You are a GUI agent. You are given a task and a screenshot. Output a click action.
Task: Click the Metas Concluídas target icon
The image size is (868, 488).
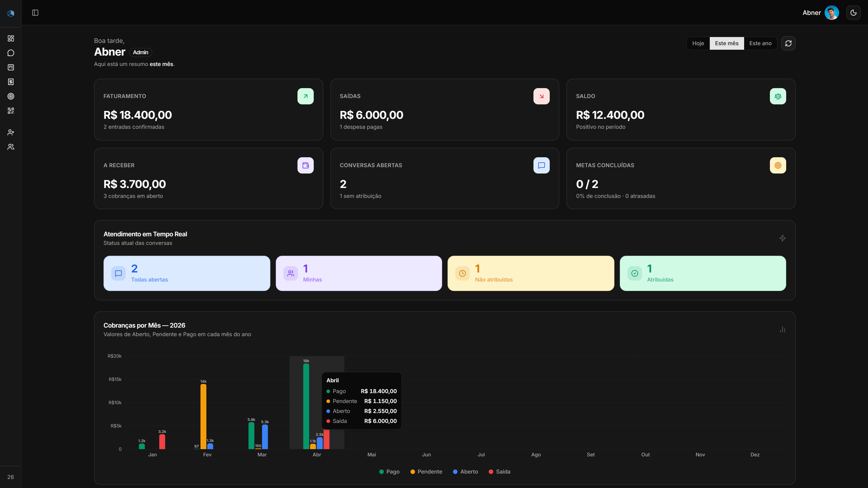[778, 165]
